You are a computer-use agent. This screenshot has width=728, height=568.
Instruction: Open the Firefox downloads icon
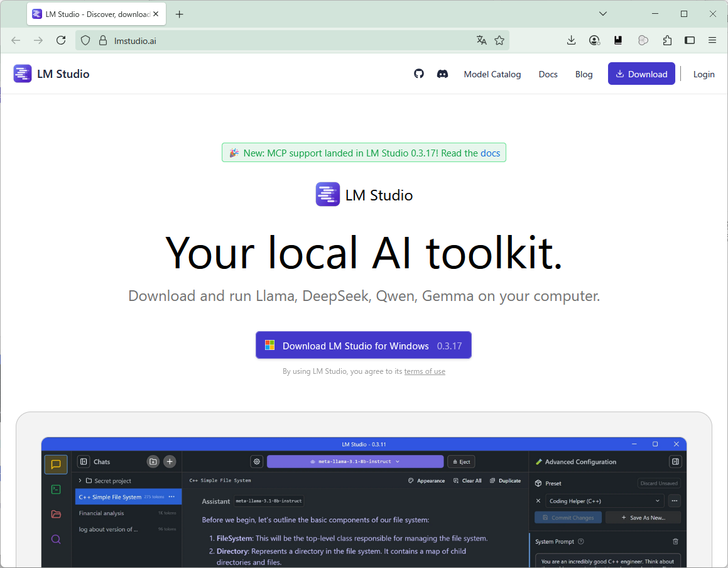click(571, 40)
